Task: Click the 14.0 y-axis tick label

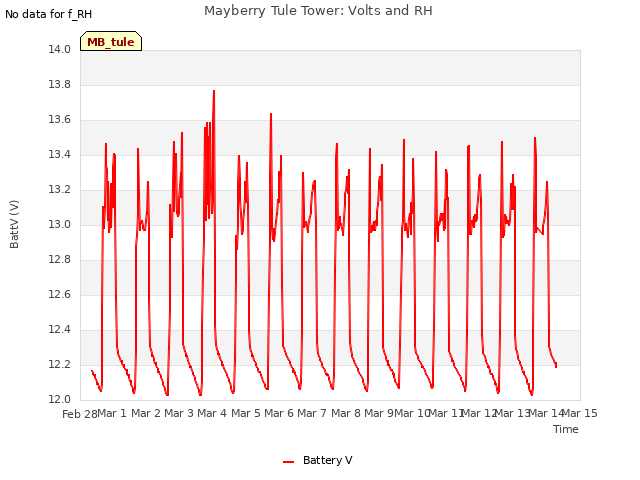Action: [x=59, y=49]
